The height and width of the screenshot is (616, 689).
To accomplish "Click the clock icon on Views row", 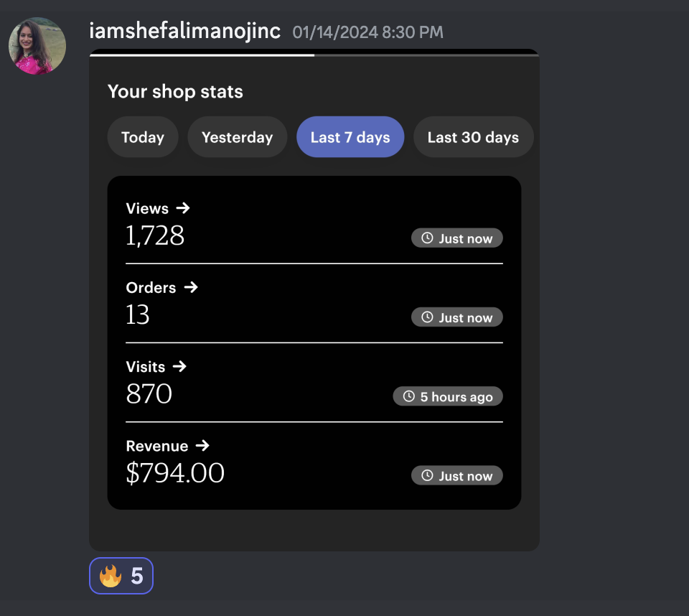I will pos(427,238).
